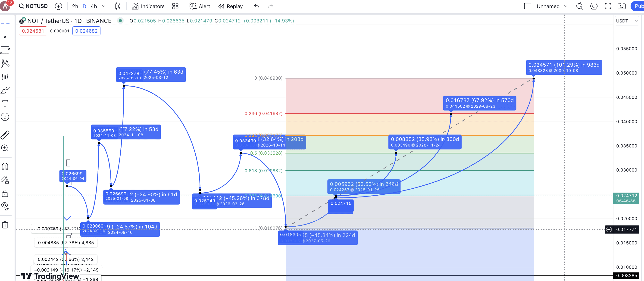Open the USDT currency dropdown
Screen dimensions: 644x281
(626, 21)
